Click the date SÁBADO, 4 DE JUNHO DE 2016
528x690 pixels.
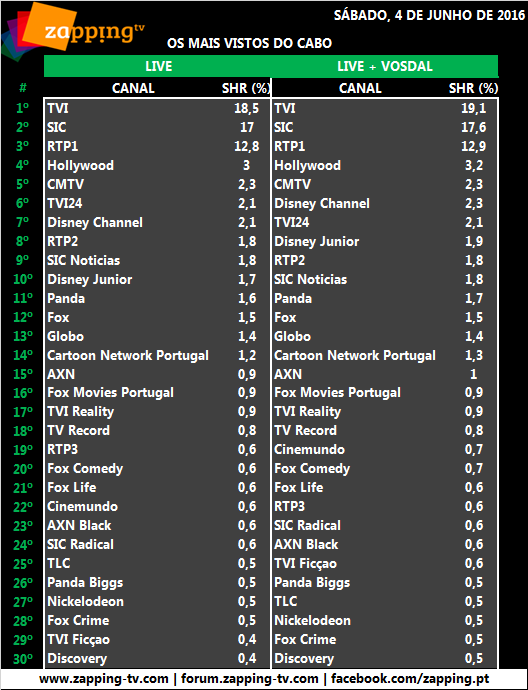click(x=429, y=15)
